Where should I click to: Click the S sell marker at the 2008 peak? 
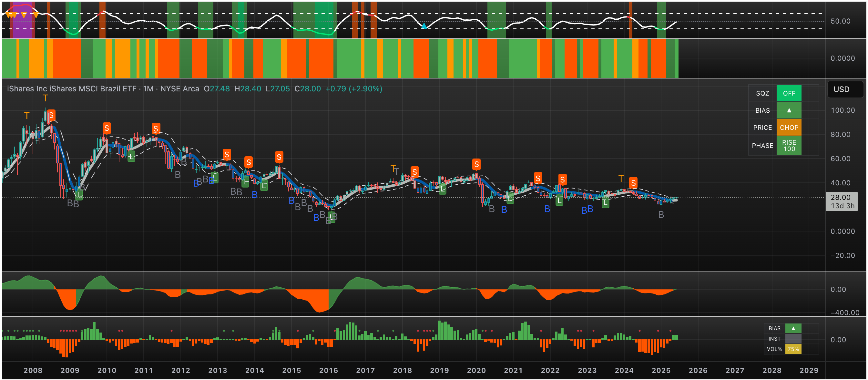(x=51, y=116)
